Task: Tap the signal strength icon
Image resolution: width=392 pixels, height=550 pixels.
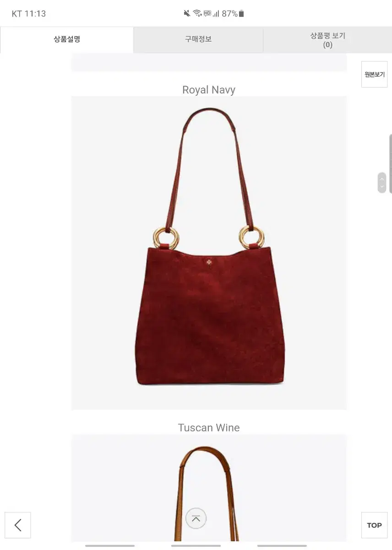Action: coord(216,13)
